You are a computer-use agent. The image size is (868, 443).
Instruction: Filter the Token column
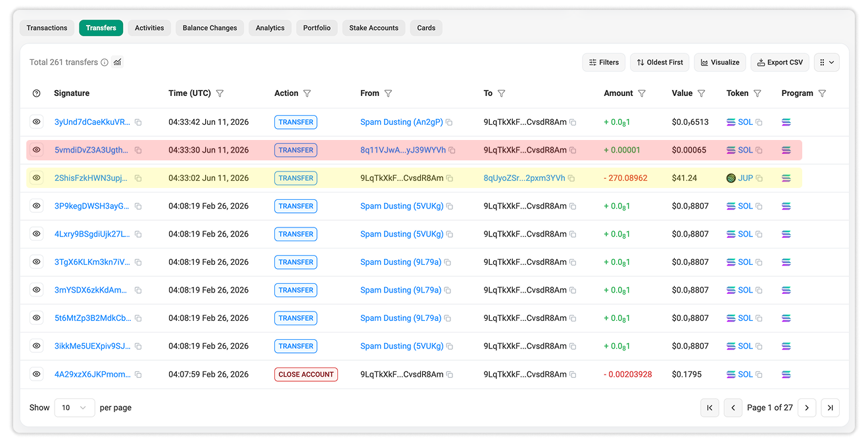tap(758, 93)
